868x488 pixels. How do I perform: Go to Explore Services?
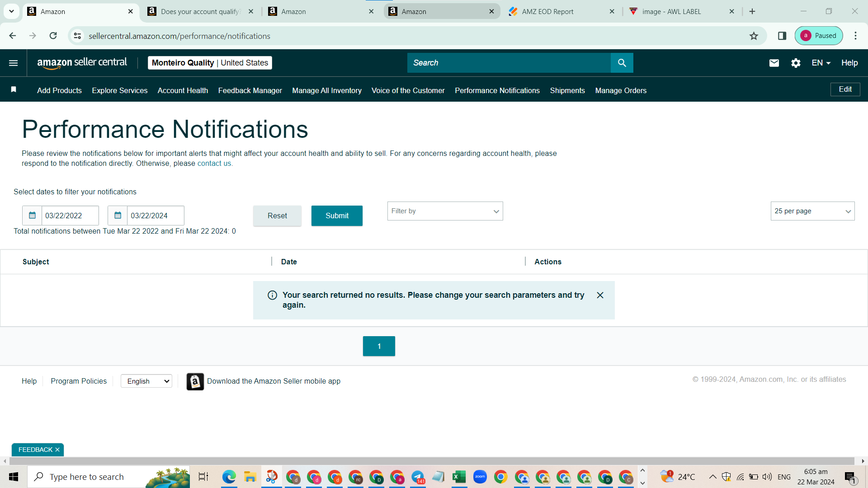point(120,90)
